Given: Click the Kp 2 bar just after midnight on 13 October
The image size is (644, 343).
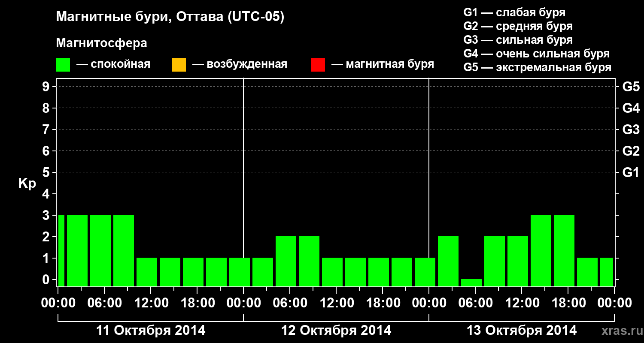Looking at the screenshot, I should click(x=448, y=261).
